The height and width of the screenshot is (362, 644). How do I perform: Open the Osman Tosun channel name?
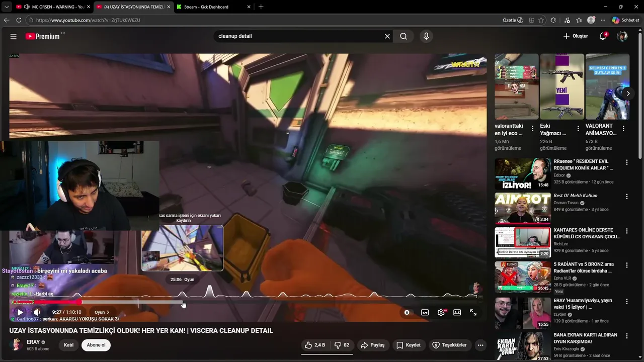click(566, 203)
